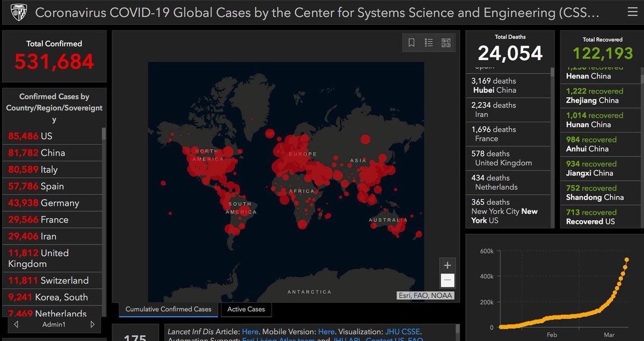Select '984 recovered Anhui China' entry
The width and height of the screenshot is (644, 341).
coord(601,144)
